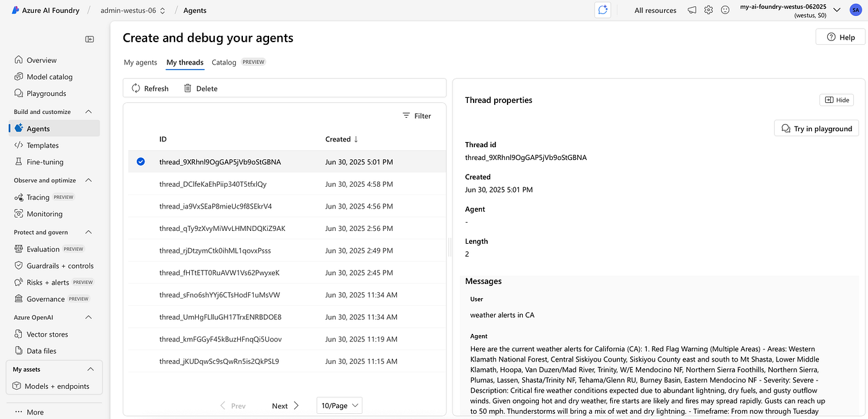Click Try in playground
Viewport: 868px width, 419px height.
click(x=816, y=128)
